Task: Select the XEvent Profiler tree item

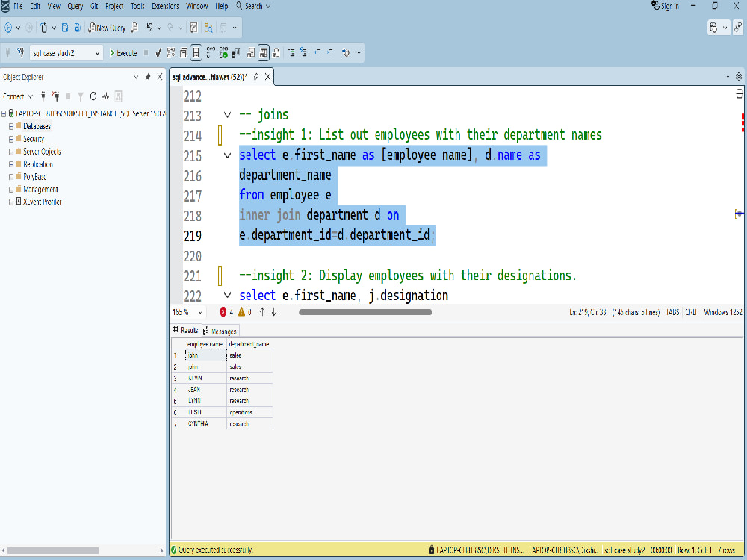Action: pos(43,202)
